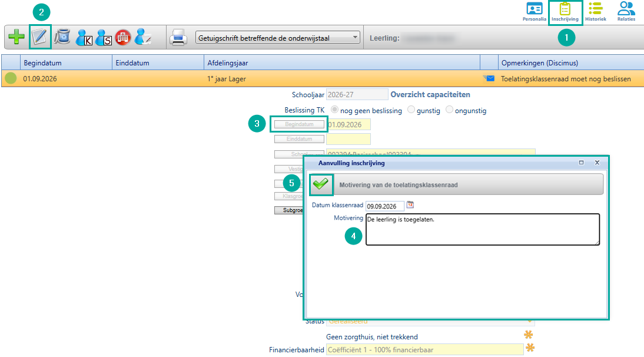Sort by Begindatum column header
Image resolution: width=644 pixels, height=357 pixels.
tap(66, 63)
